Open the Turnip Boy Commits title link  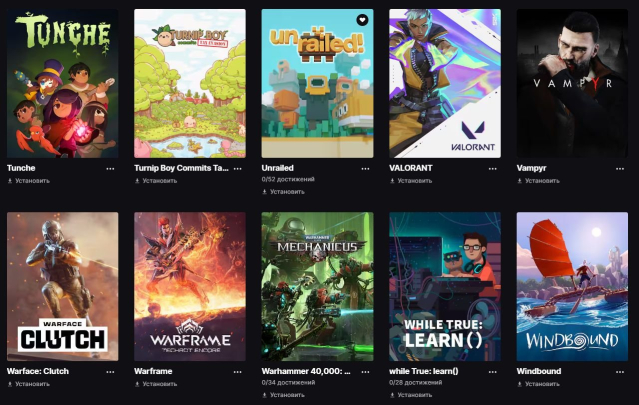tap(181, 168)
